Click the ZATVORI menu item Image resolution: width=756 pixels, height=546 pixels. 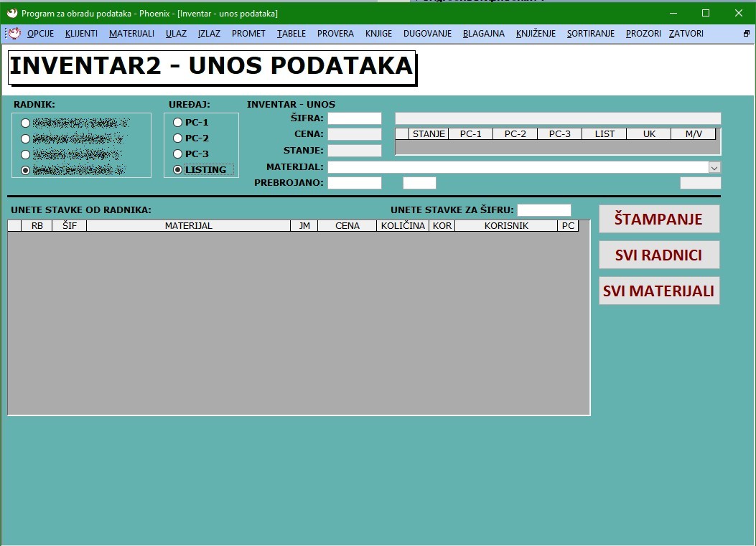[686, 34]
